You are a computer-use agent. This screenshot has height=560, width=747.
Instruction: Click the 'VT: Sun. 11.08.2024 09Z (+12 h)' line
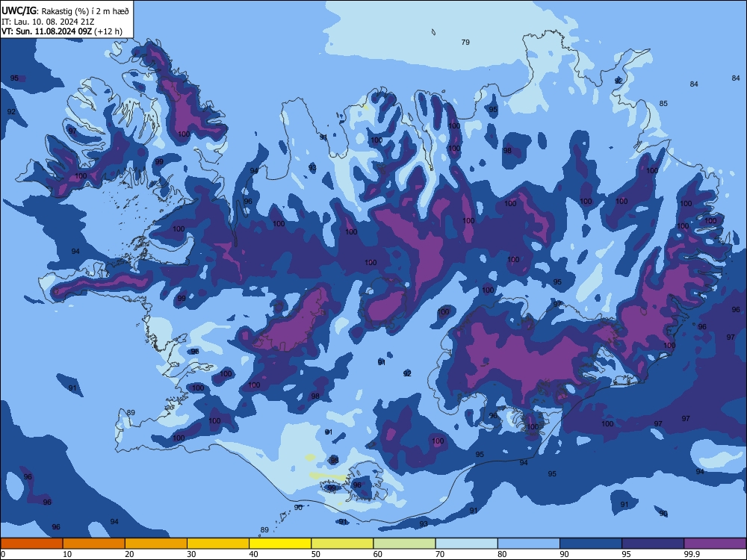coord(62,31)
